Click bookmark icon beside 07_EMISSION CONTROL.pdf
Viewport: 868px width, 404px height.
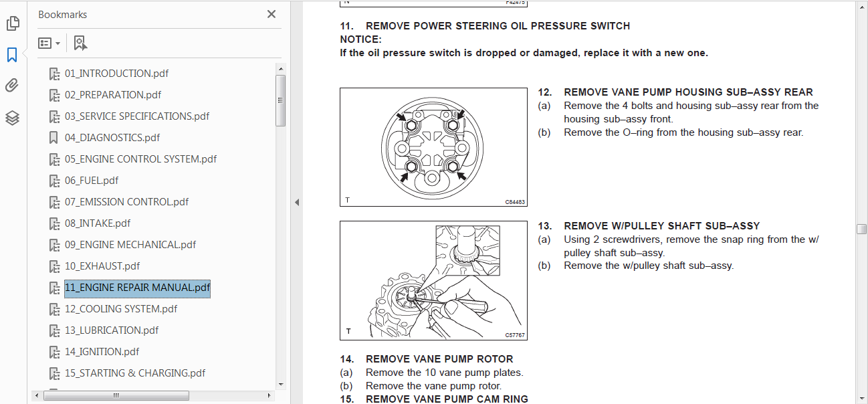(x=55, y=202)
